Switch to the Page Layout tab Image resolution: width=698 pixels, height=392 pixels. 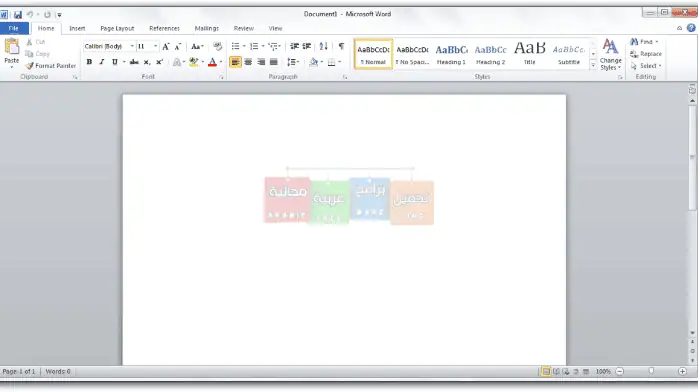[117, 28]
